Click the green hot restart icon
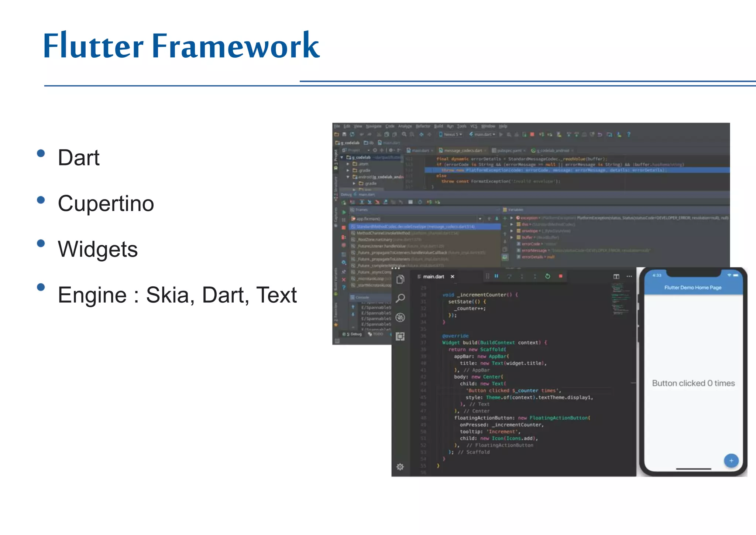Screen dimensions: 756x535 click(x=547, y=276)
